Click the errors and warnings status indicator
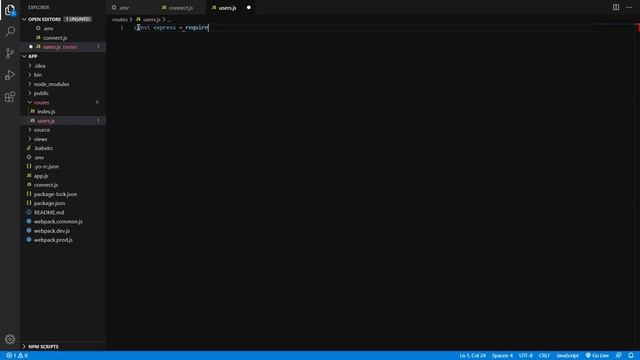Screen dimensions: 640x360 pyautogui.click(x=17, y=356)
